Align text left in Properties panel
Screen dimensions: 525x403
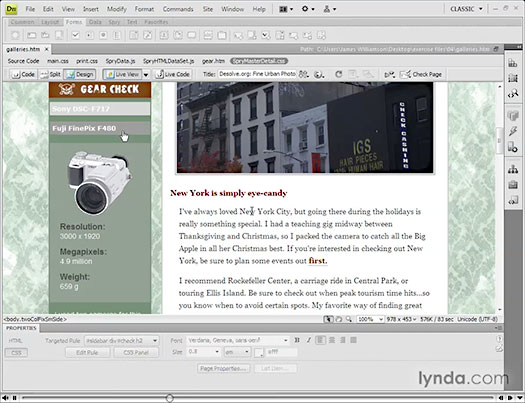point(321,340)
